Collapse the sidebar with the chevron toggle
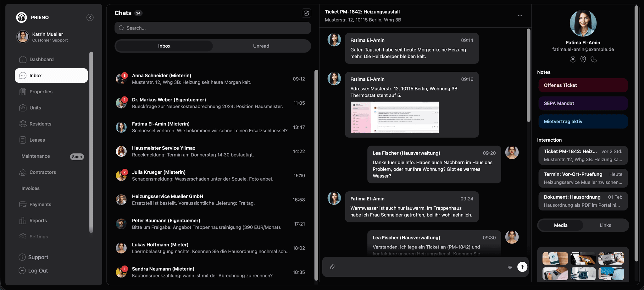Screen dimensions: 644x290 point(90,17)
